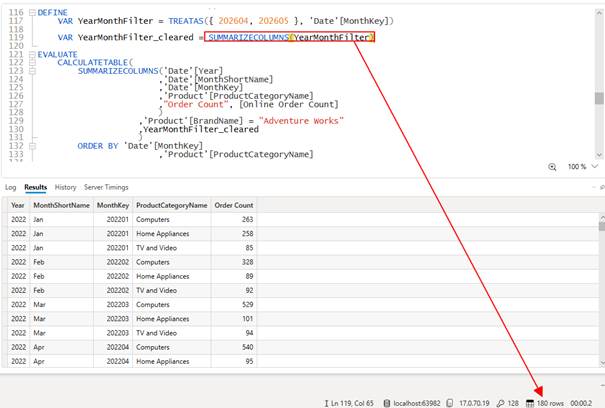Collapse the EVALUATE block at line 121
Image resolution: width=605 pixels, height=408 pixels.
point(32,54)
